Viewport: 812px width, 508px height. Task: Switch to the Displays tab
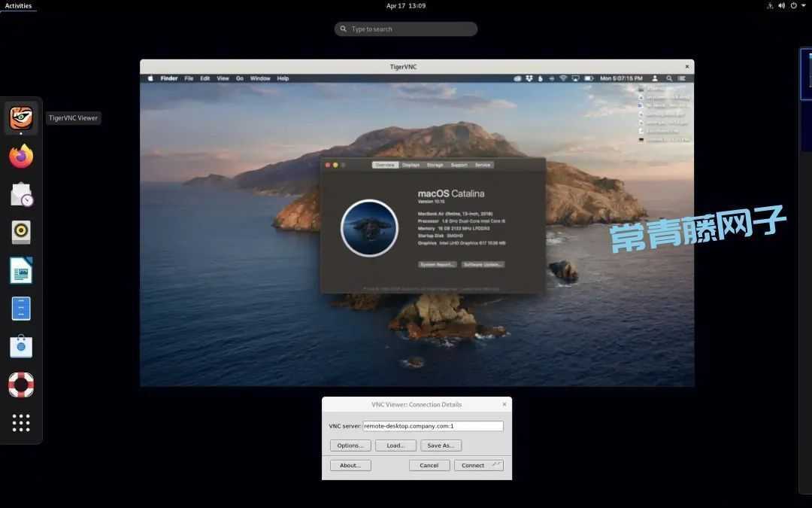tap(411, 165)
